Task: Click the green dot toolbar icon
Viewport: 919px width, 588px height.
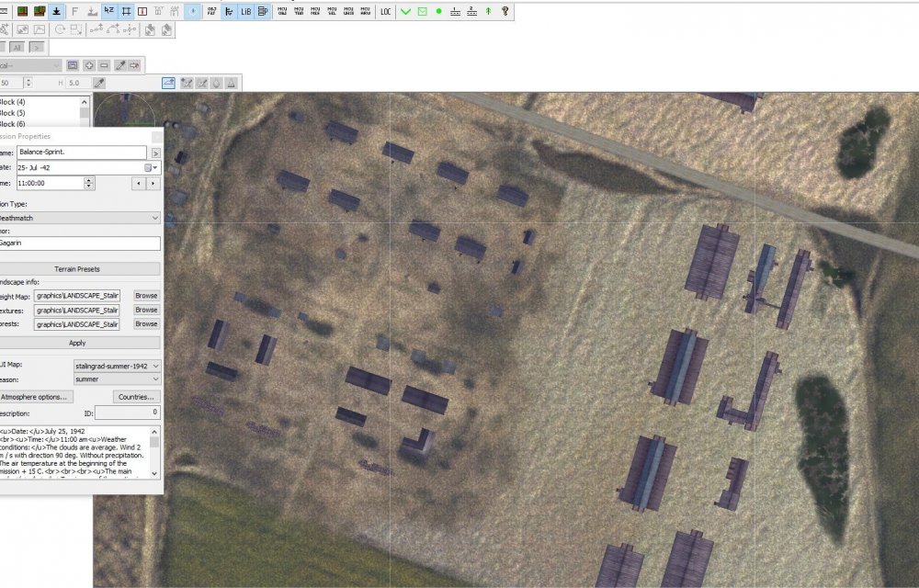Action: (438, 11)
